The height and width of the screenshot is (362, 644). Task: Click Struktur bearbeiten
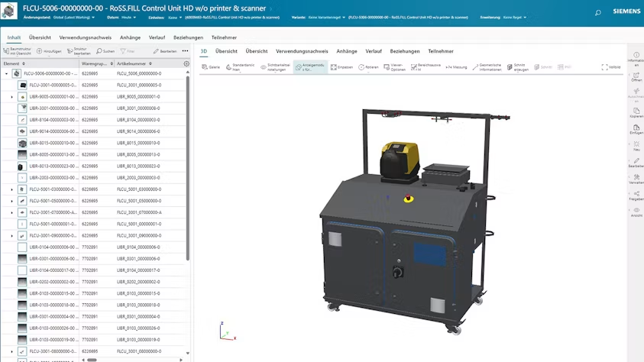(x=79, y=51)
